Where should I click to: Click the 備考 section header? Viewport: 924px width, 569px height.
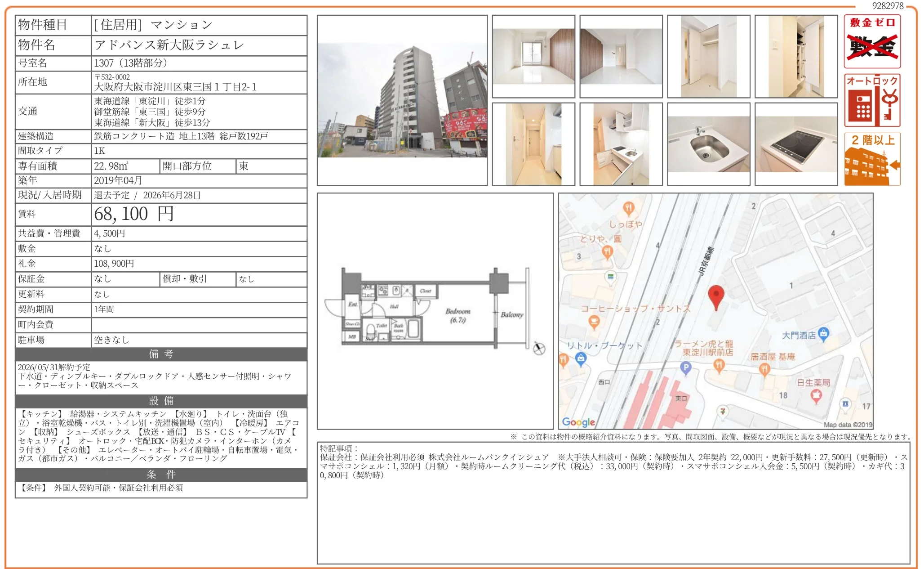161,354
